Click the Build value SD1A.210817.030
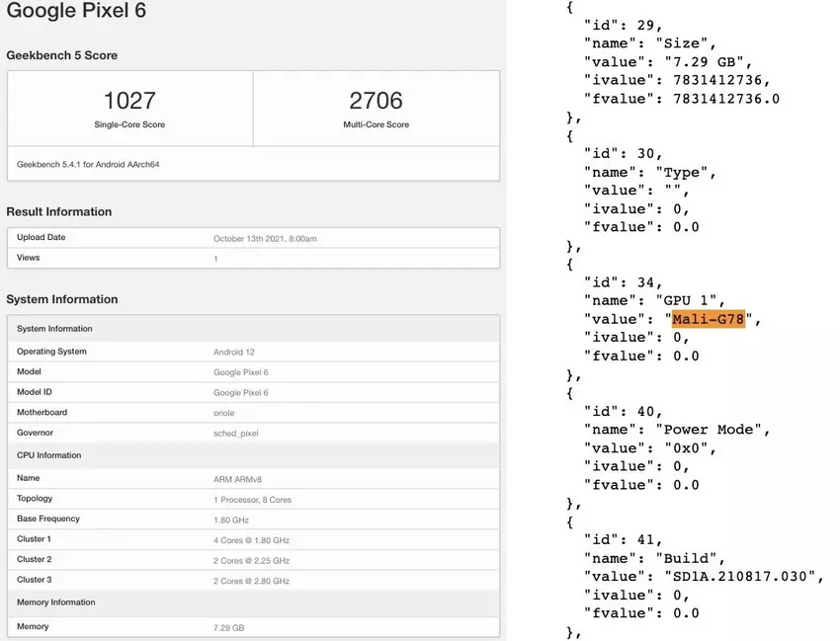The image size is (840, 641). pyautogui.click(x=741, y=577)
